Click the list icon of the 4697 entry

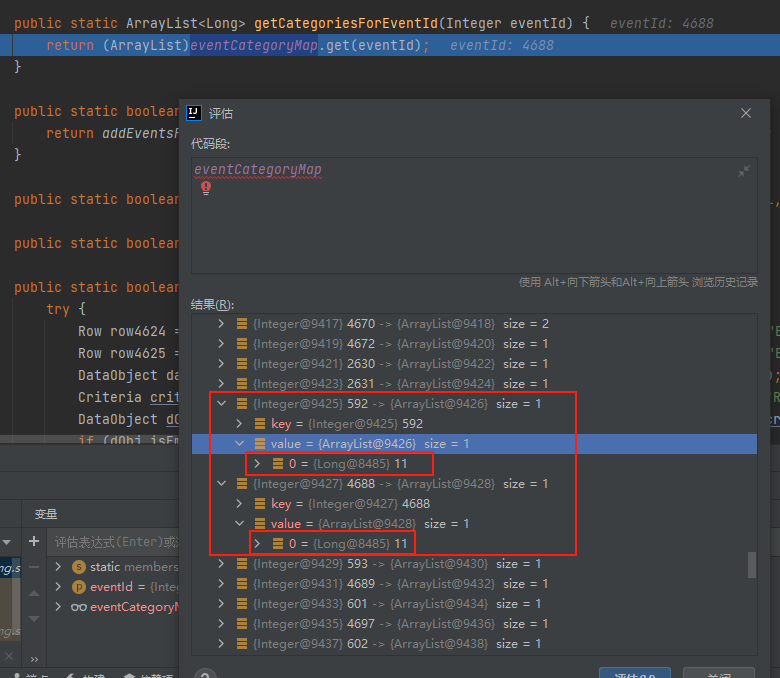[x=242, y=624]
